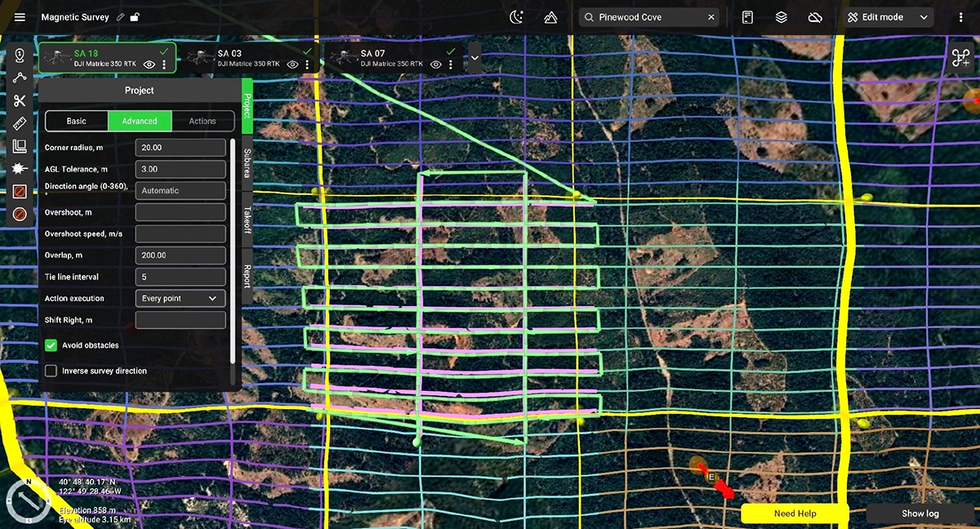Open the Project side tab
This screenshot has height=529, width=980.
247,105
